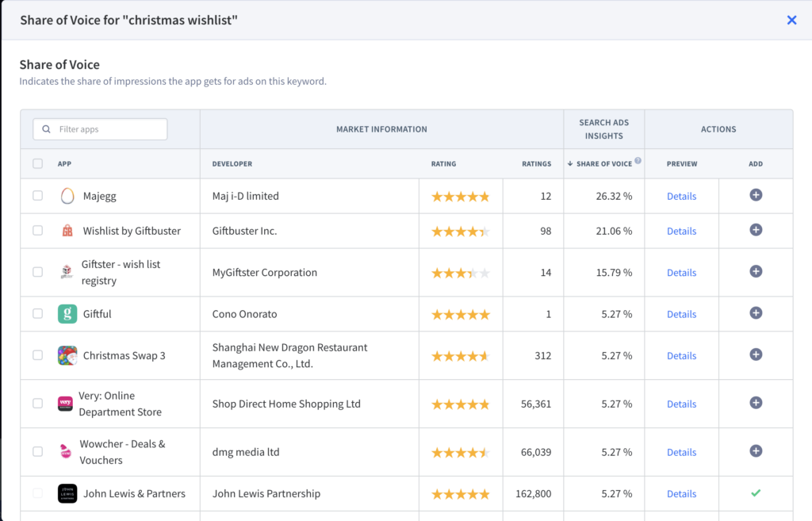Click the Wishlist by Giftbuster app icon
This screenshot has height=521, width=812.
pos(67,231)
